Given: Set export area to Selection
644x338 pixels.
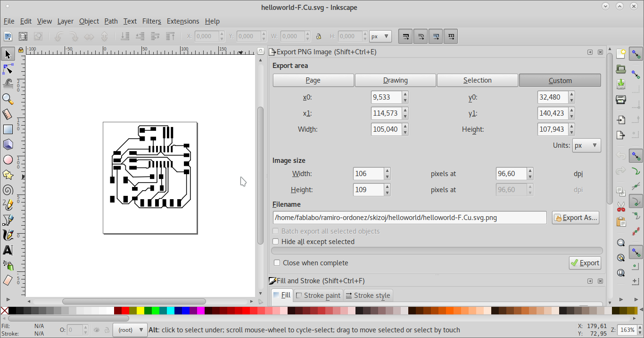Looking at the screenshot, I should coord(477,80).
